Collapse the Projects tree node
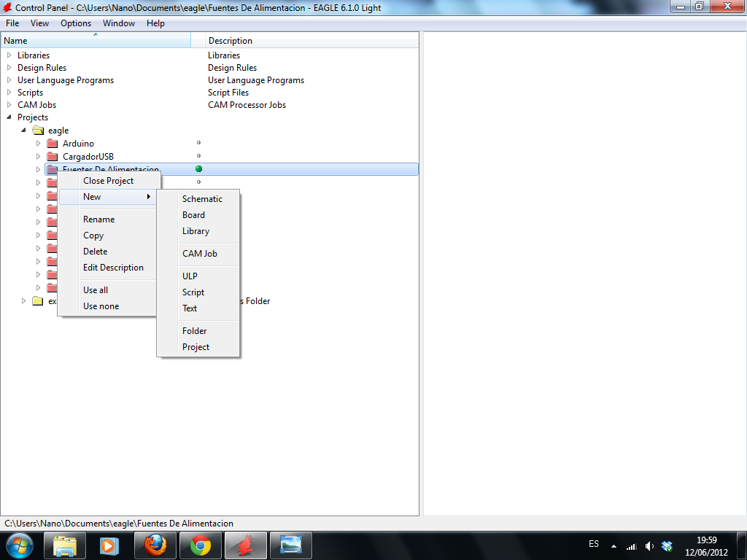Screen dimensions: 747x560 click(x=9, y=117)
